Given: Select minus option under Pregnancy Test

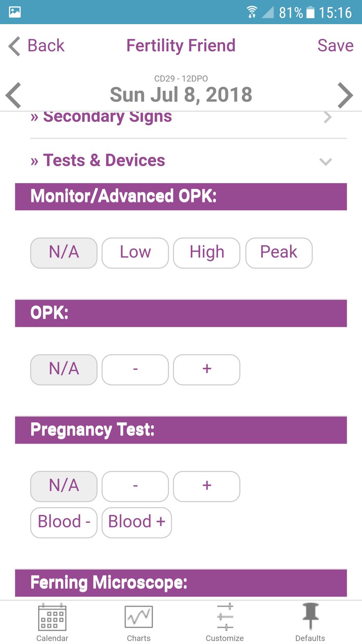Looking at the screenshot, I should [x=135, y=486].
